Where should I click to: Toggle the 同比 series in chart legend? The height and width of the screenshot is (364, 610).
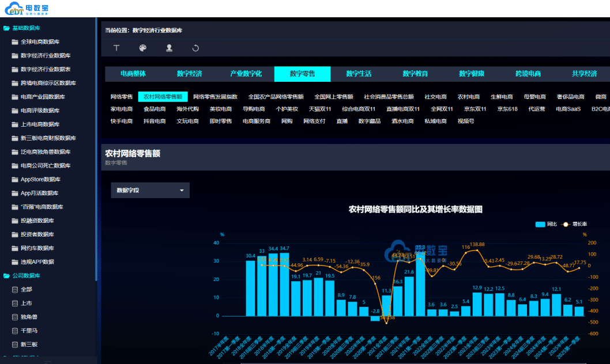[x=545, y=224]
